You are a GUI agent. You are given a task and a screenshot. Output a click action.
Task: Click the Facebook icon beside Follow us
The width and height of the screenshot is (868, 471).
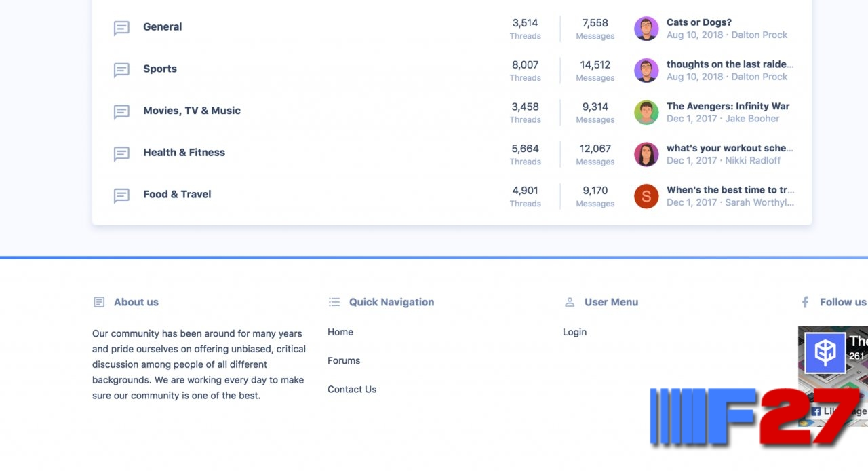805,302
